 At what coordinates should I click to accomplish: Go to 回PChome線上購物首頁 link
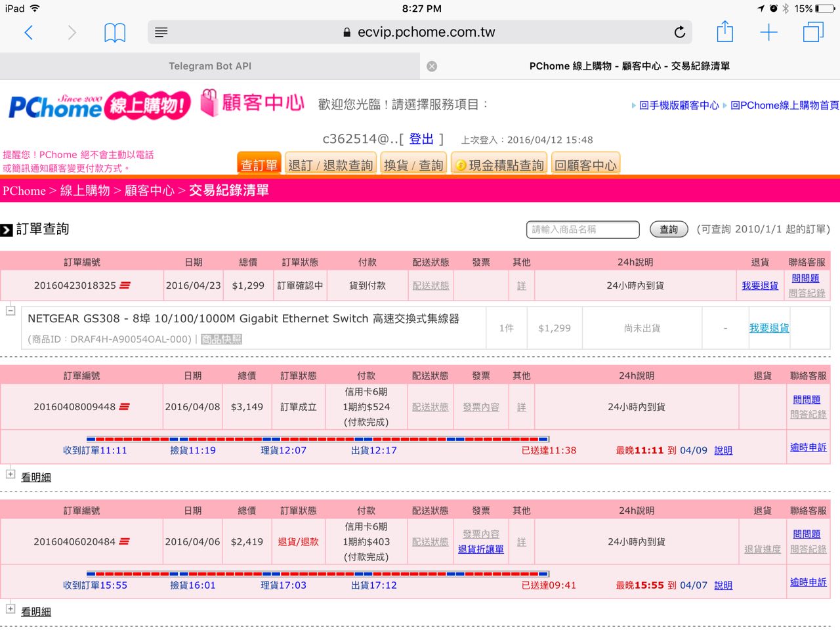pyautogui.click(x=785, y=105)
